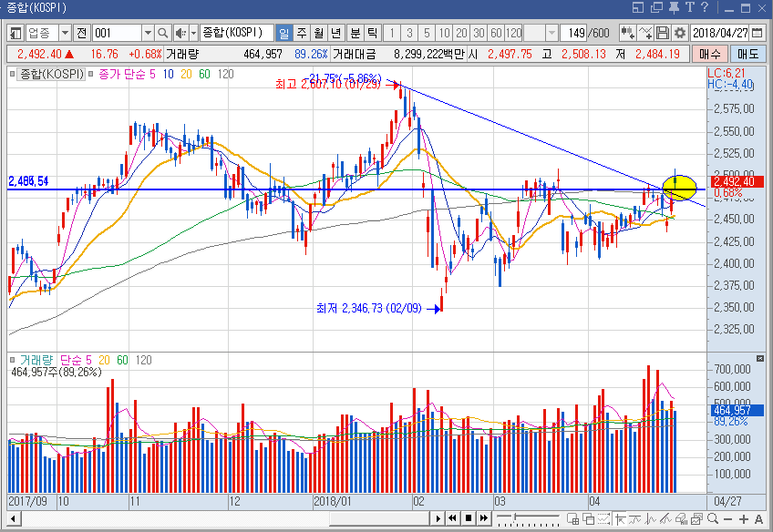Click the speaker sound icon in toolbar
The image size is (773, 532).
(x=180, y=33)
